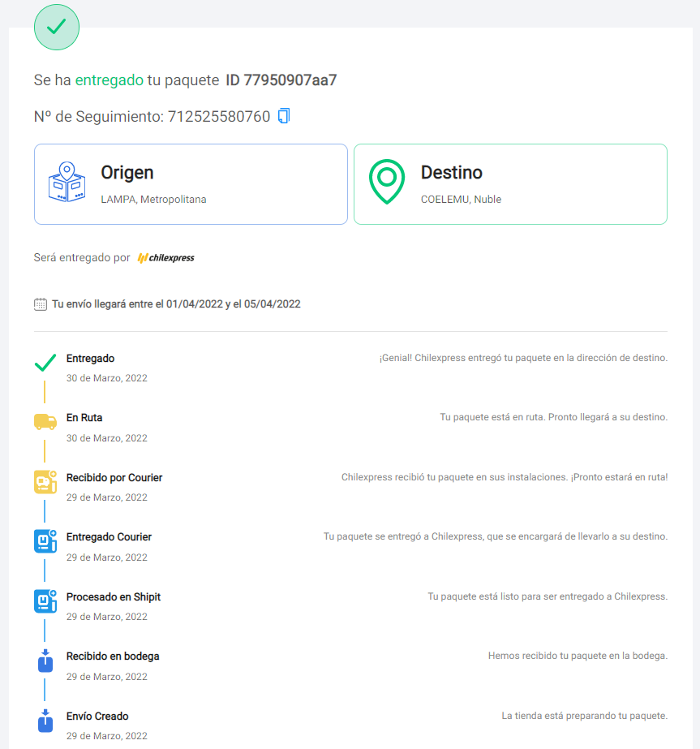Click the Envío Creado box icon
The image size is (700, 749).
45,721
